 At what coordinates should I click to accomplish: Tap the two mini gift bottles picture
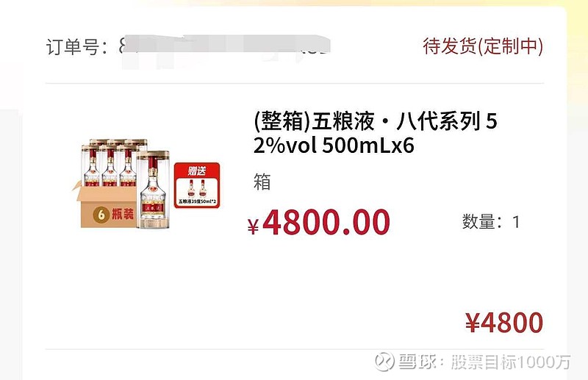[x=197, y=188]
